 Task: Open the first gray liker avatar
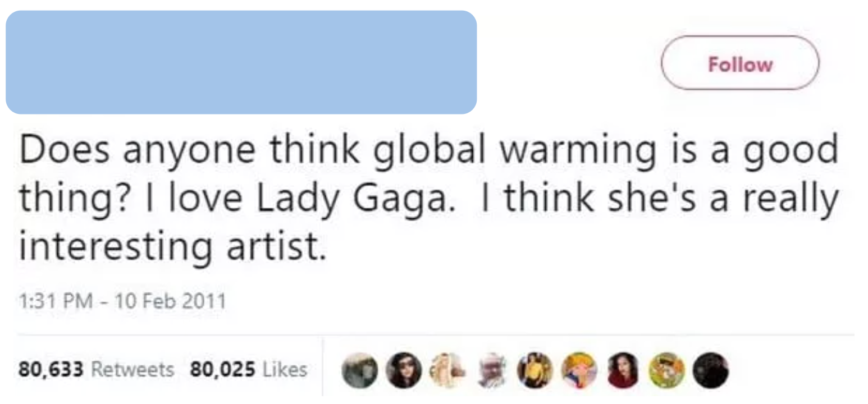click(x=360, y=370)
